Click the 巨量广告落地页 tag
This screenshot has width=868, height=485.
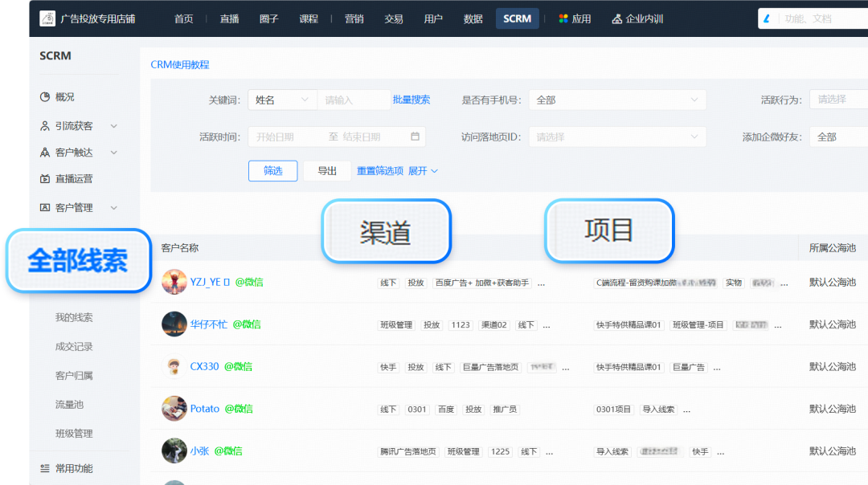(490, 367)
